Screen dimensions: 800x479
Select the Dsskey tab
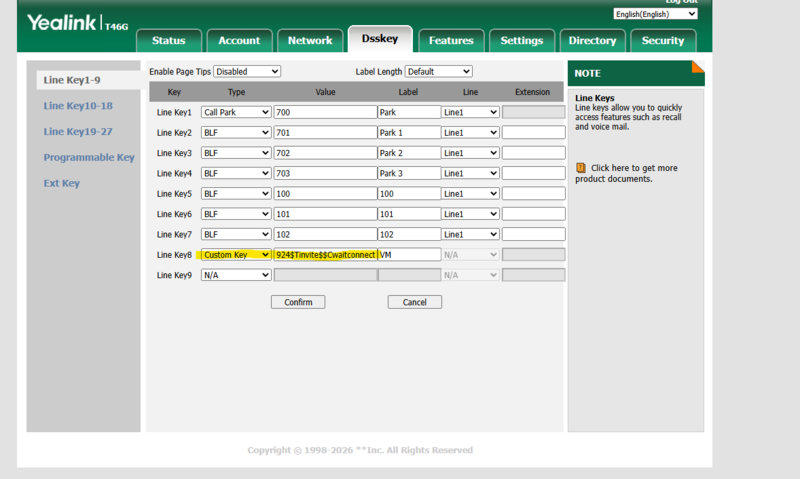click(380, 39)
